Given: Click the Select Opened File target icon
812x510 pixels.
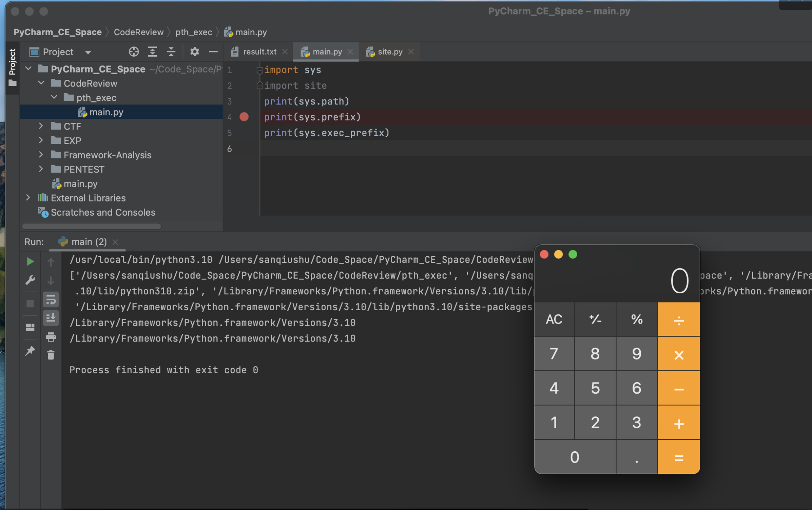Looking at the screenshot, I should 134,52.
